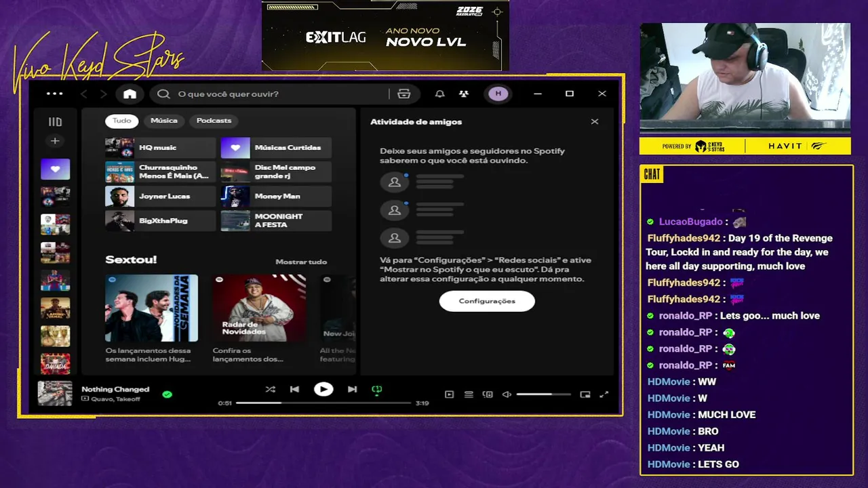Click LucaoBugado username in chat
Viewport: 868px width, 488px height.
(x=690, y=222)
